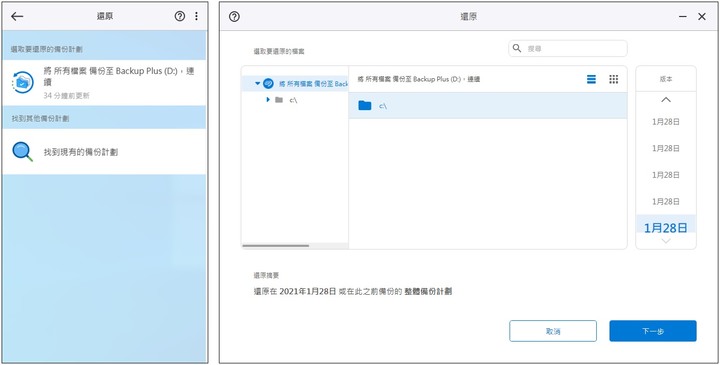Click the 取消 cancel button
Screen dimensions: 720x365
[553, 331]
